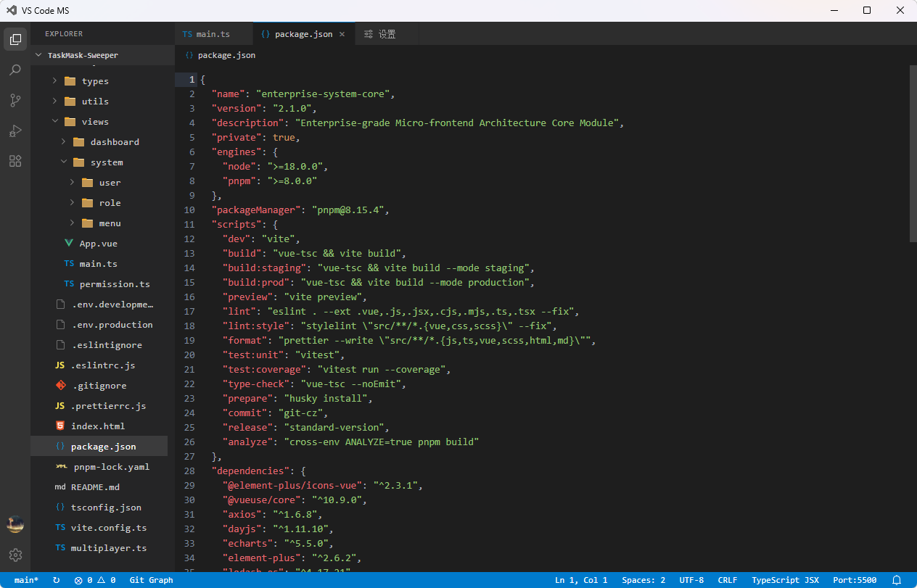The image size is (917, 588).
Task: Change the CRLF line ending setting
Action: click(x=728, y=580)
